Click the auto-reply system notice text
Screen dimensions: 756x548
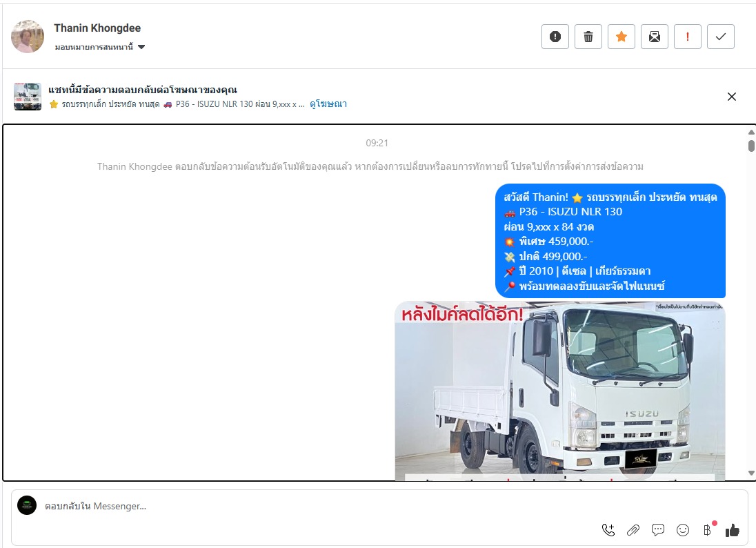click(370, 166)
